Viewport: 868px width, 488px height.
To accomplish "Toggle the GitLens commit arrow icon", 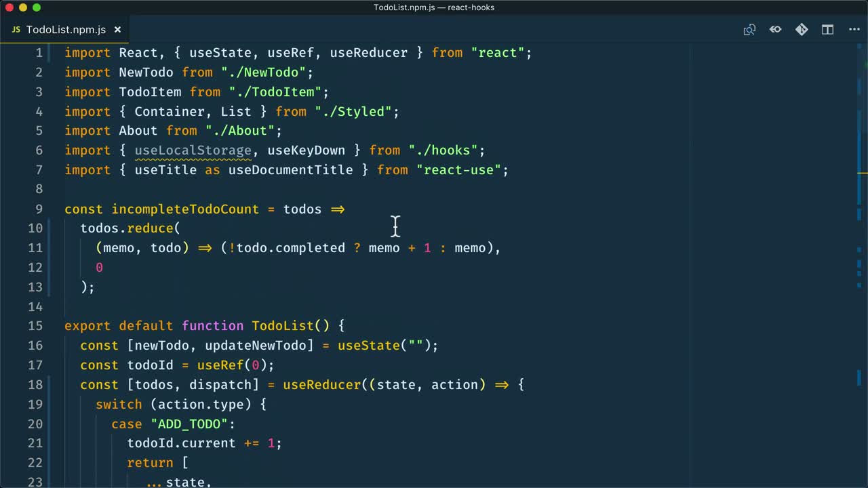I will (775, 30).
